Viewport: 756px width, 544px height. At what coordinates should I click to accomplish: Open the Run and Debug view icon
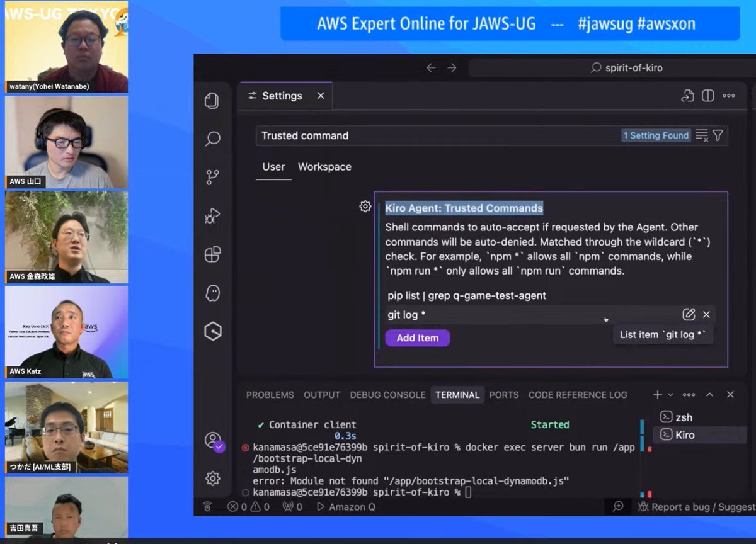212,217
